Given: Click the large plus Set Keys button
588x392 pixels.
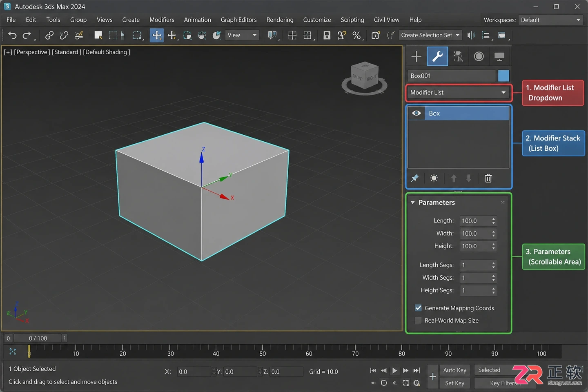Looking at the screenshot, I should tap(433, 377).
